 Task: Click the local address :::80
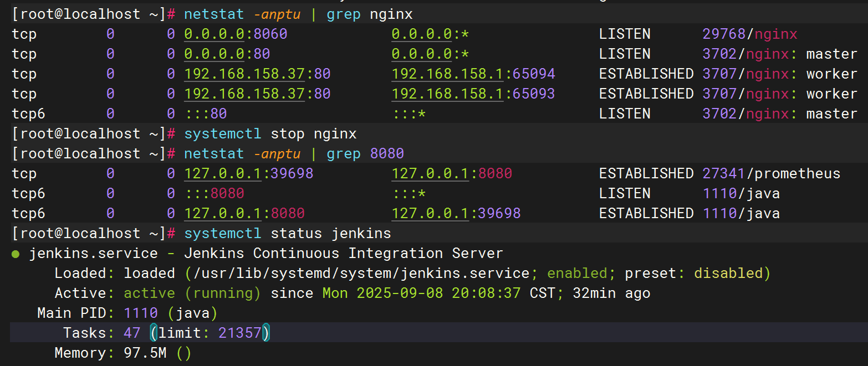pyautogui.click(x=206, y=114)
